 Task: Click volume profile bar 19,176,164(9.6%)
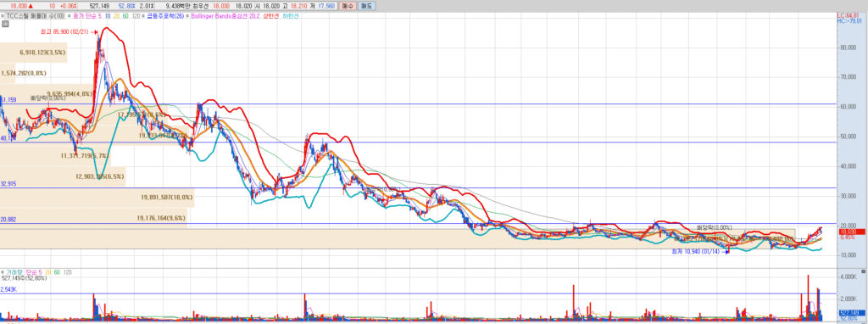[93, 218]
